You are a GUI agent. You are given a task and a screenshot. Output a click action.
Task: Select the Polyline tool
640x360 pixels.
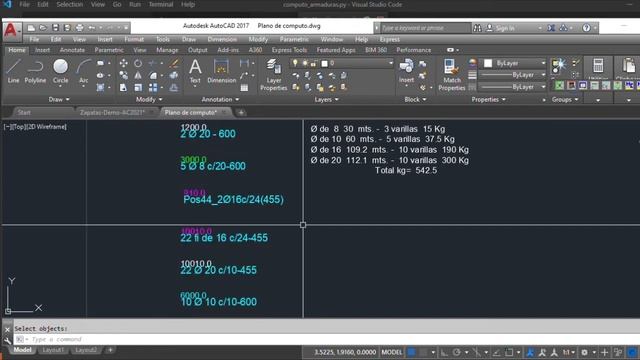point(36,71)
